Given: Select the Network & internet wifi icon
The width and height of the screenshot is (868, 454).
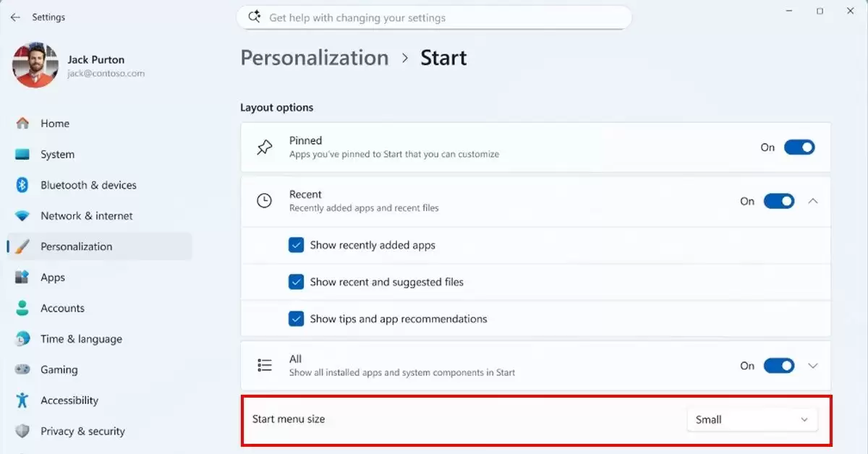Looking at the screenshot, I should 22,215.
